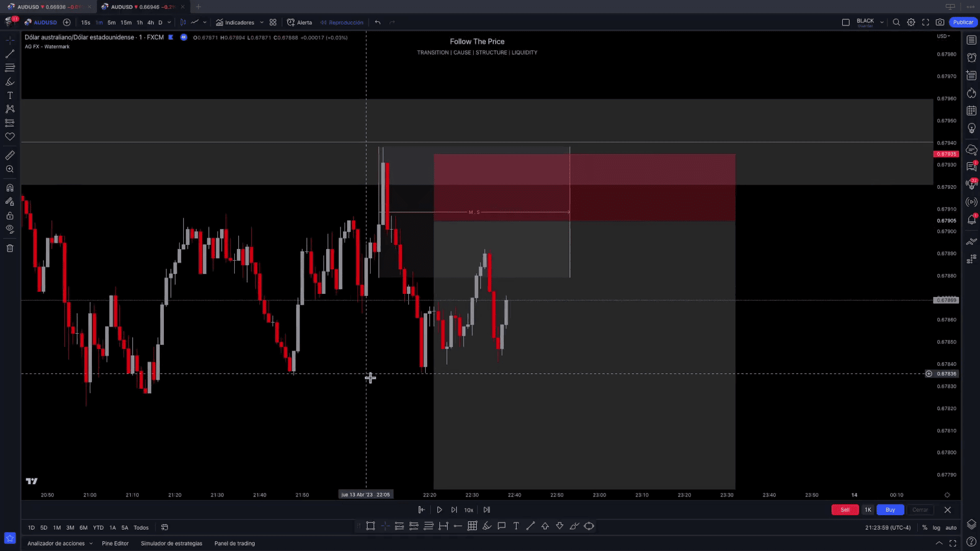
Task: Select the Text tool in left sidebar
Action: click(x=10, y=95)
